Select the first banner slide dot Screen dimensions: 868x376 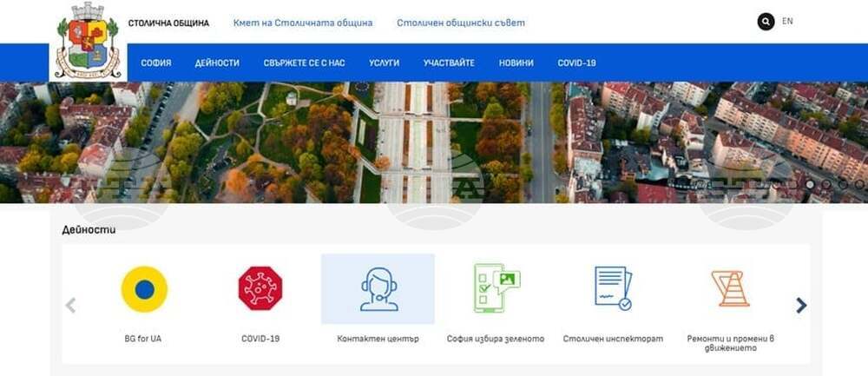coord(809,184)
